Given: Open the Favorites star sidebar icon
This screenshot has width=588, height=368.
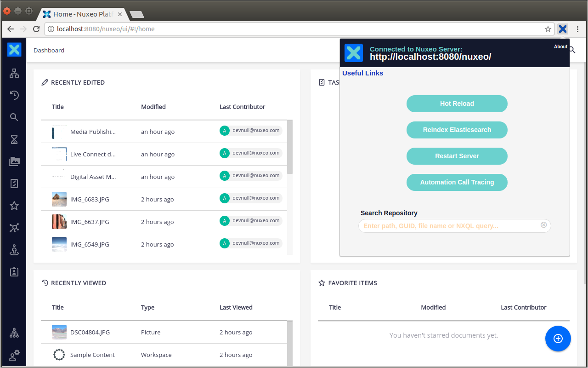Looking at the screenshot, I should point(14,206).
